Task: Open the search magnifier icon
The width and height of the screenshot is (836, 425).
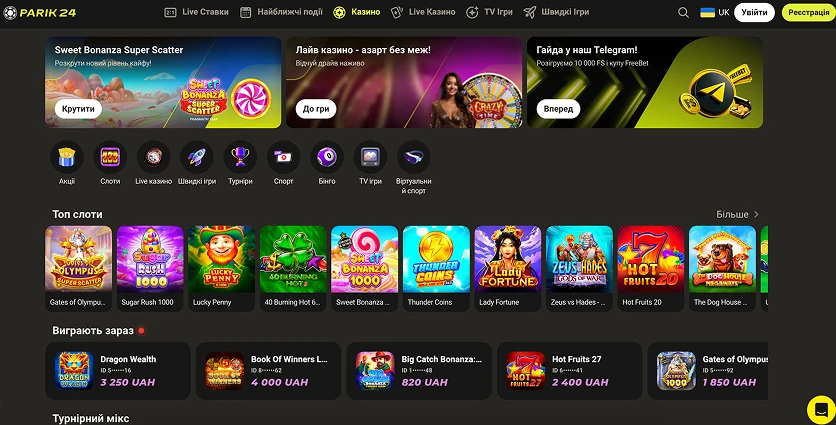Action: (x=683, y=12)
